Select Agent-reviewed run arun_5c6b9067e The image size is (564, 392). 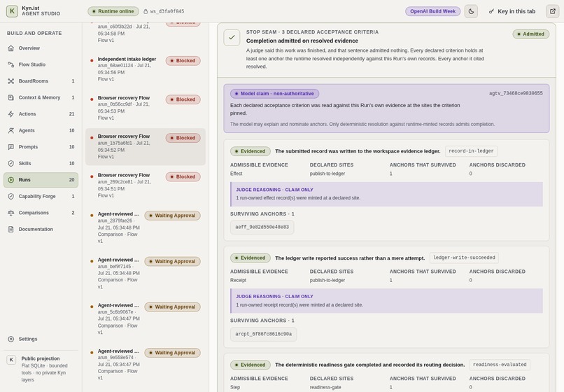coord(146,319)
